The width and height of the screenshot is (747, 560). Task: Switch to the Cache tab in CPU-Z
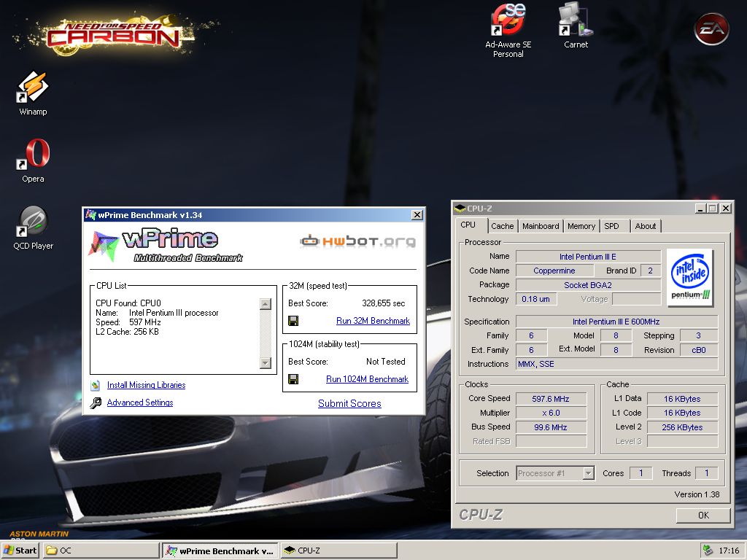click(x=502, y=226)
